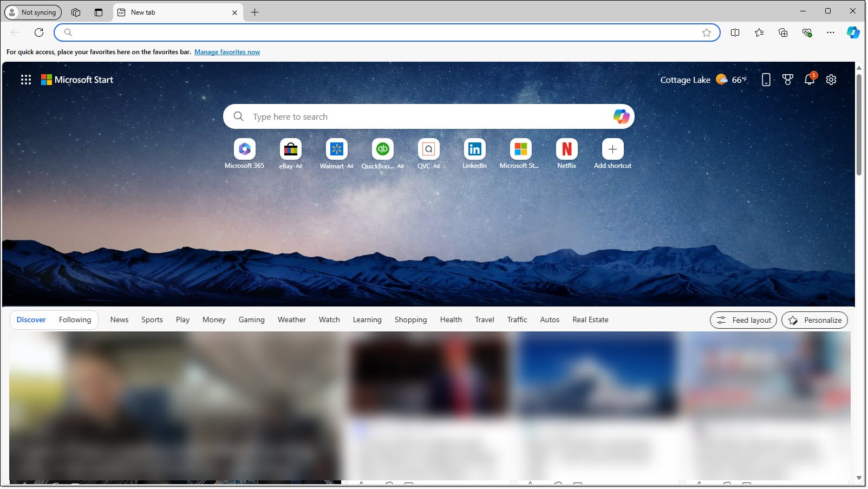Click the Rewards trophy icon

click(x=788, y=80)
